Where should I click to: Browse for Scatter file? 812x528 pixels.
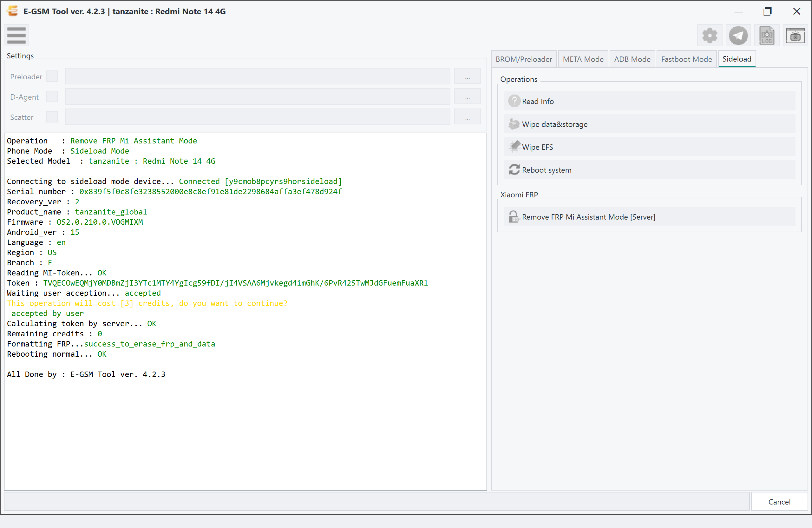(467, 117)
